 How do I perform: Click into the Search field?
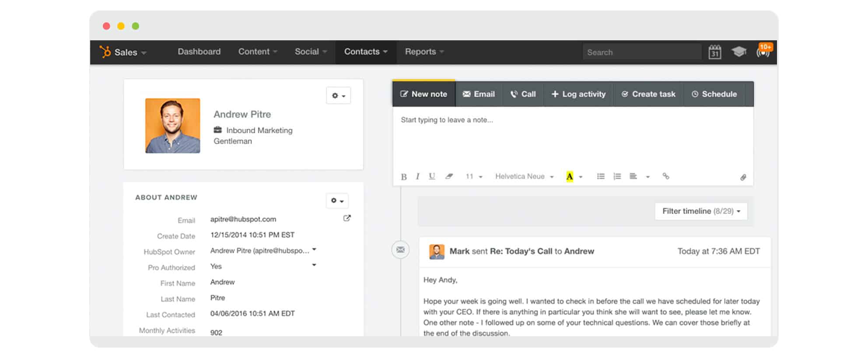click(641, 53)
